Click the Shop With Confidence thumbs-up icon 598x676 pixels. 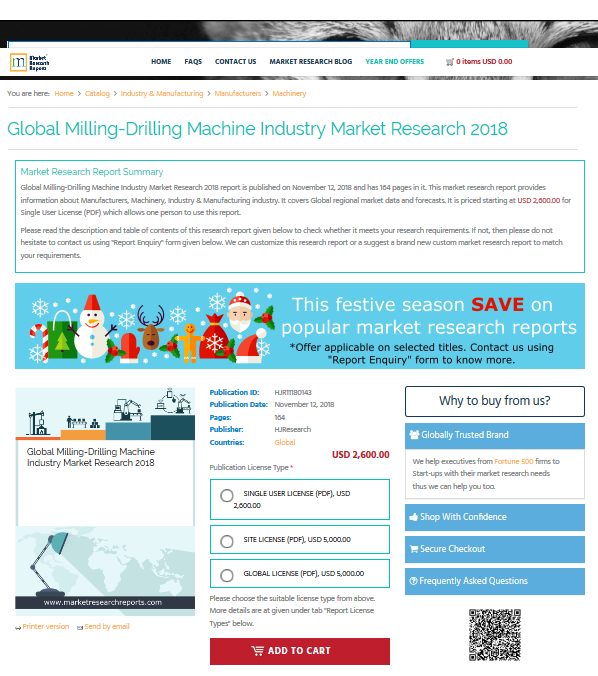coord(413,517)
